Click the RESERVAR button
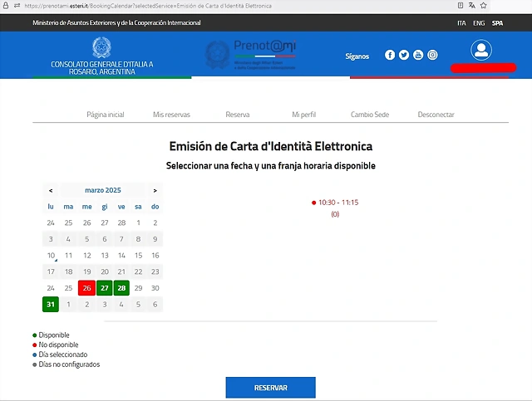The width and height of the screenshot is (532, 401). [x=270, y=388]
